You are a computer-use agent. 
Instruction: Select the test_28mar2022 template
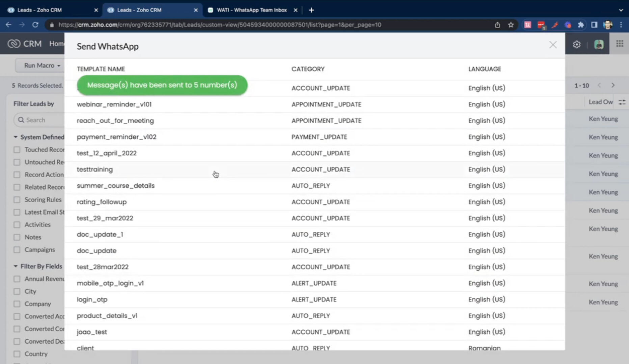pyautogui.click(x=314, y=267)
